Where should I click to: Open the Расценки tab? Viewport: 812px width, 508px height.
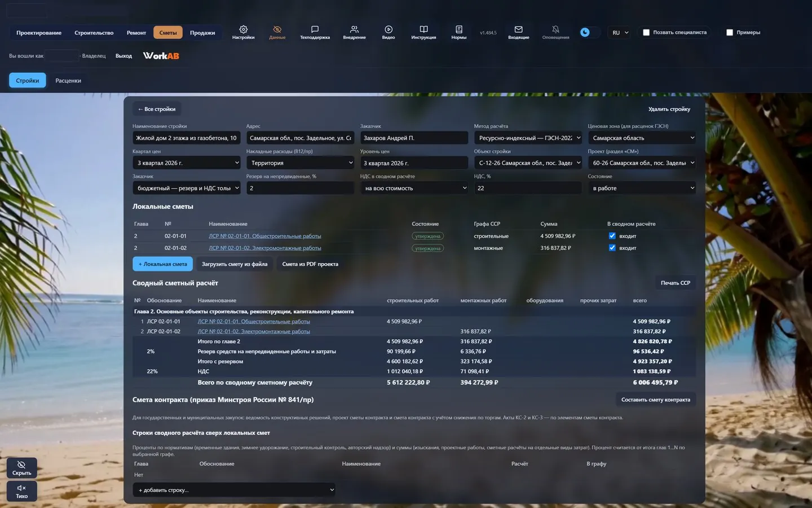pos(68,81)
